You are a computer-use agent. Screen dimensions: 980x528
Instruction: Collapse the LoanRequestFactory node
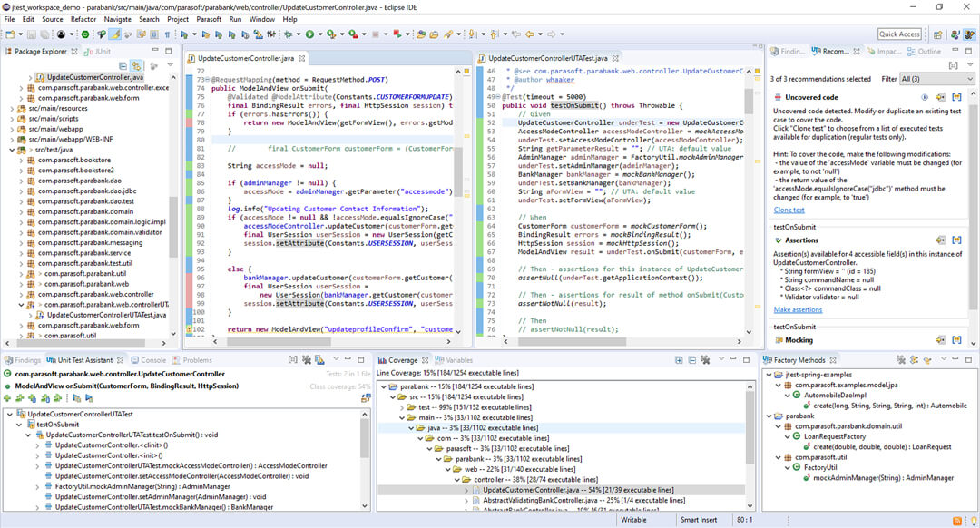coord(788,436)
